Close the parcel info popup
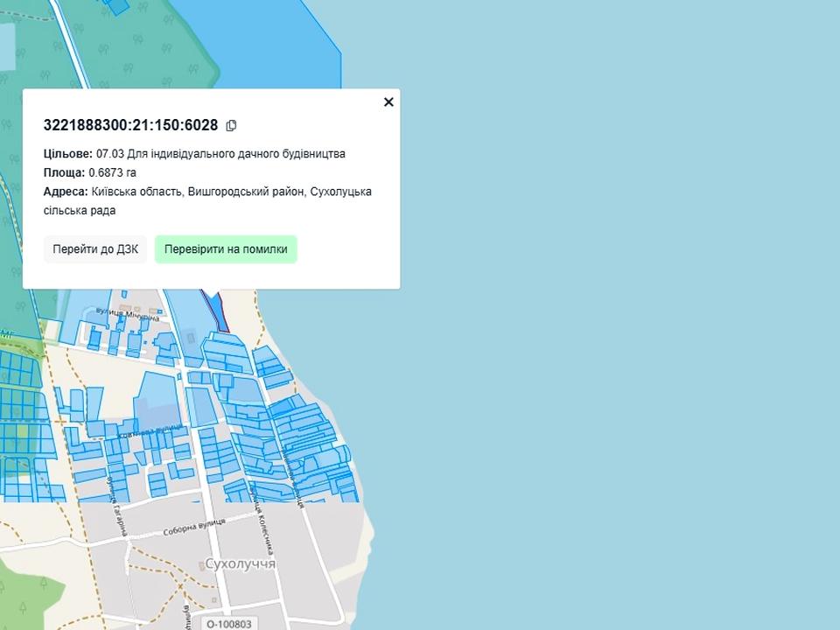Image resolution: width=840 pixels, height=630 pixels. [x=388, y=102]
